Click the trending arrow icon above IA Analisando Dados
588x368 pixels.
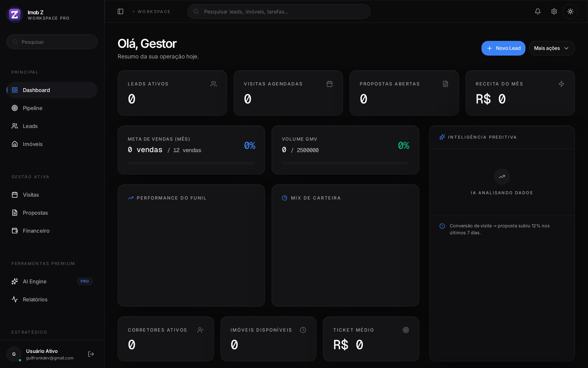click(502, 177)
